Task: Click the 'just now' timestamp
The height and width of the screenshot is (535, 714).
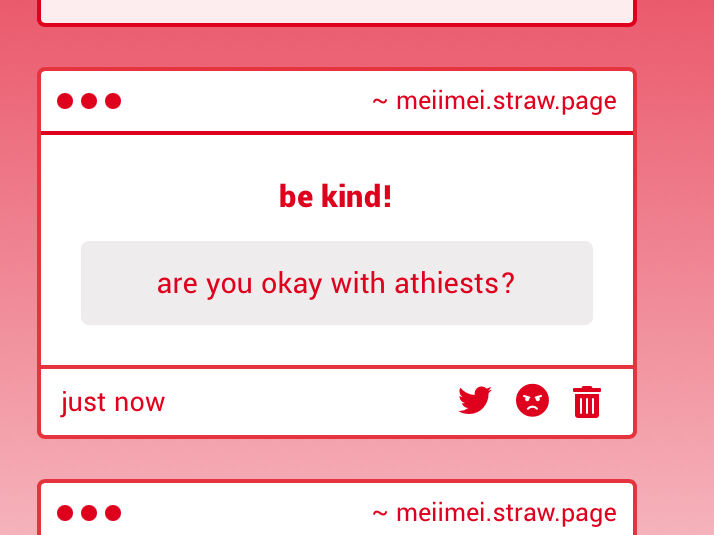Action: (112, 403)
